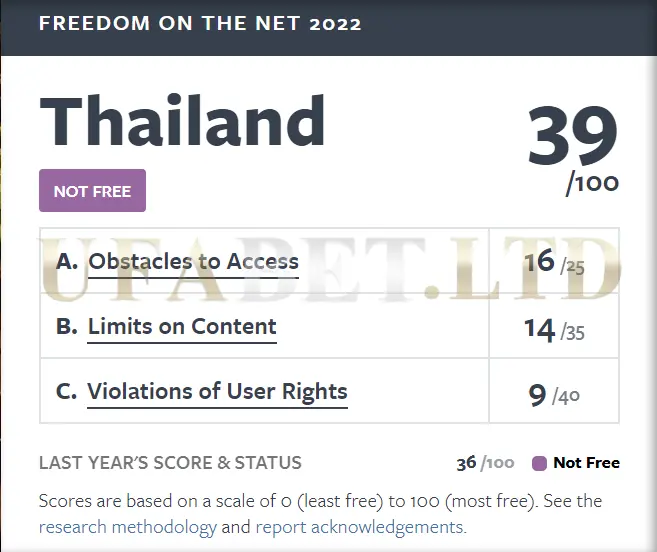Click the purple NOT FREE status badge
The width and height of the screenshot is (657, 552).
tap(93, 191)
